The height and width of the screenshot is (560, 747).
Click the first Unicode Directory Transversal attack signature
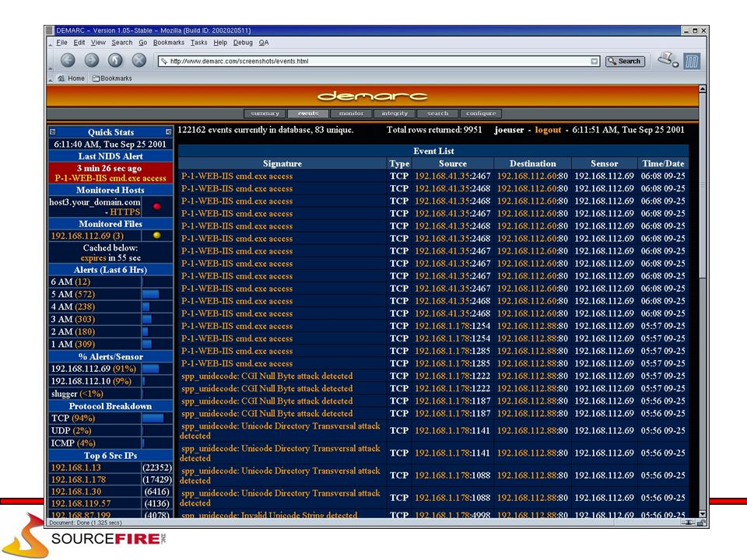[280, 430]
